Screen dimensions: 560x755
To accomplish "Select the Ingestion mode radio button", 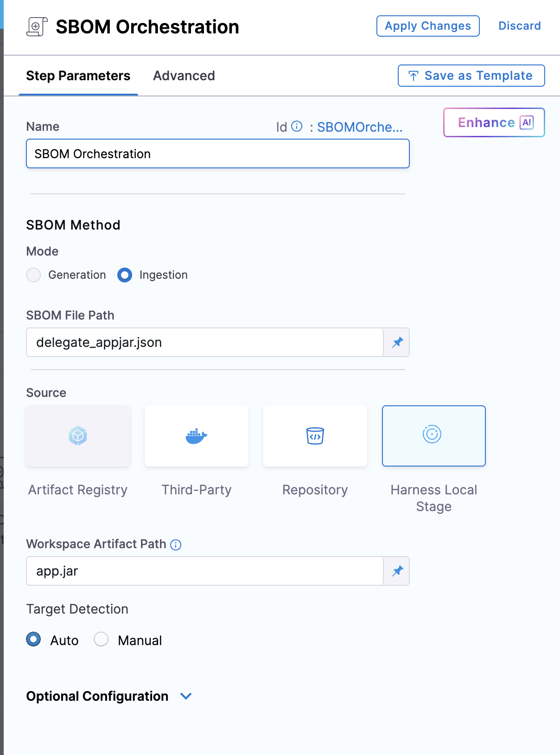I will click(125, 275).
